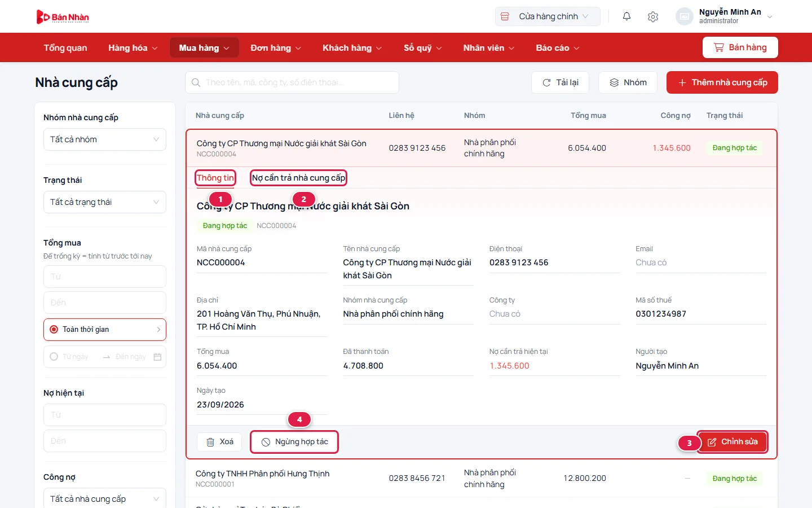Focus the supplier search field
Viewport: 812px width, 508px height.
tap(292, 82)
